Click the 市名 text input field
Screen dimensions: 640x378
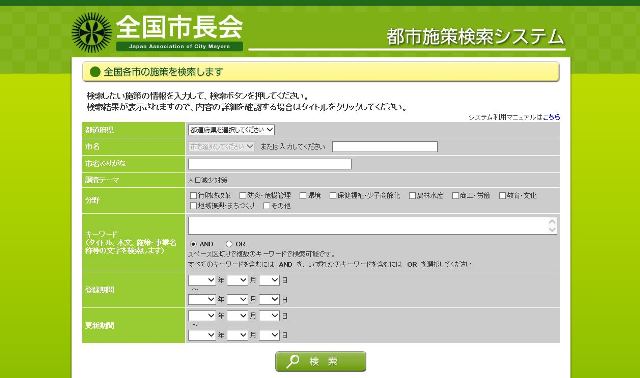click(385, 147)
